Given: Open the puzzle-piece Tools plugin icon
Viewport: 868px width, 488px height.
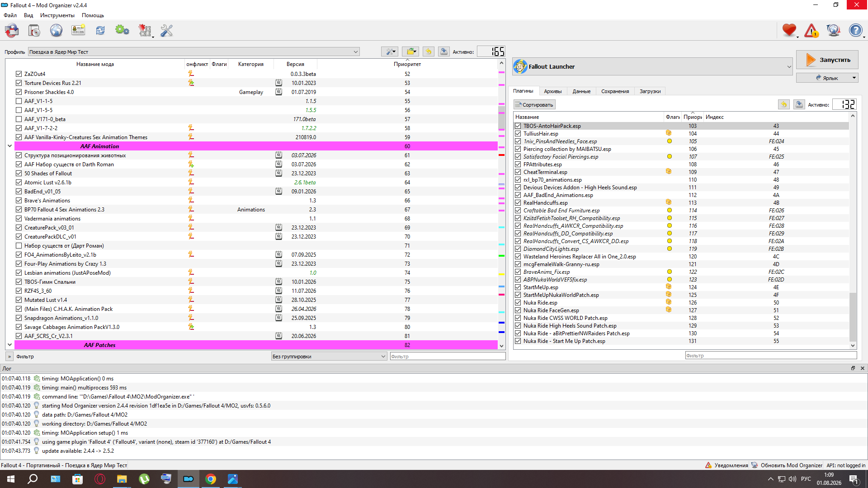Looking at the screenshot, I should coord(145,30).
